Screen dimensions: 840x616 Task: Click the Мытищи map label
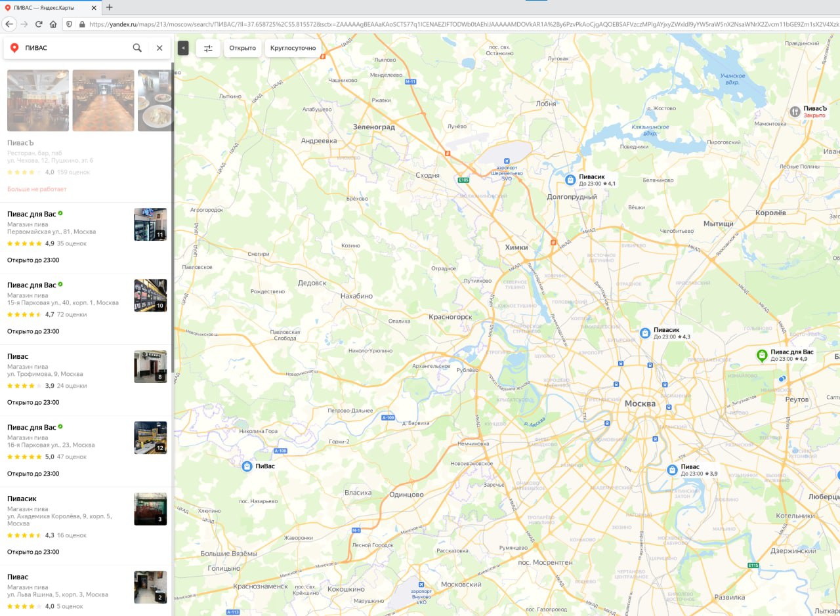719,224
